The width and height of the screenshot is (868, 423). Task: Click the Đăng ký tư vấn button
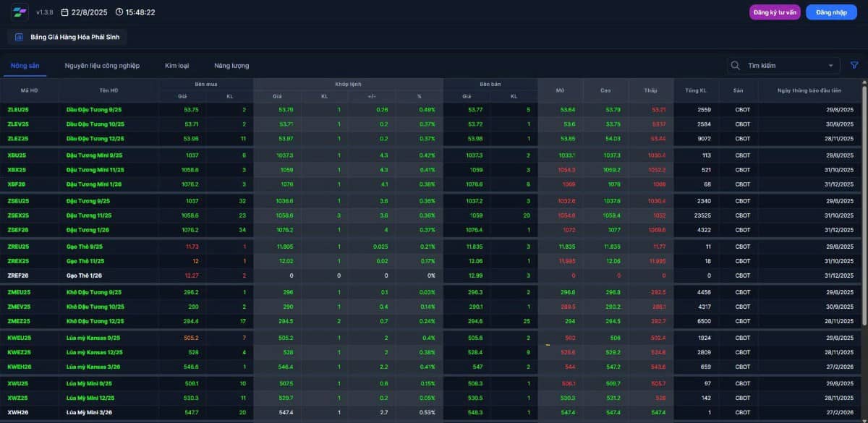pyautogui.click(x=775, y=12)
